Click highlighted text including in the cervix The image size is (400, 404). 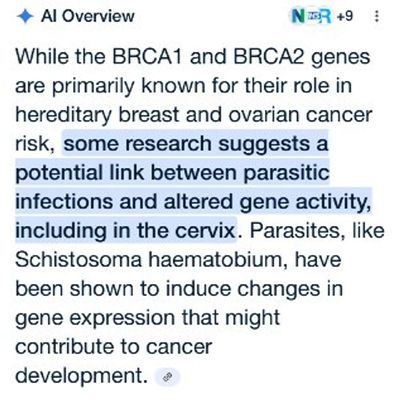pos(125,231)
